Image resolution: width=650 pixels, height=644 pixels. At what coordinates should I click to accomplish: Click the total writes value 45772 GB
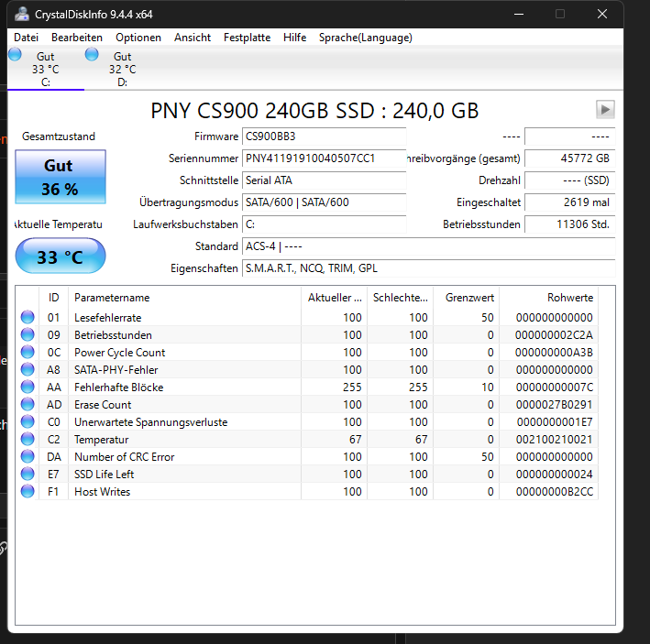pos(570,158)
